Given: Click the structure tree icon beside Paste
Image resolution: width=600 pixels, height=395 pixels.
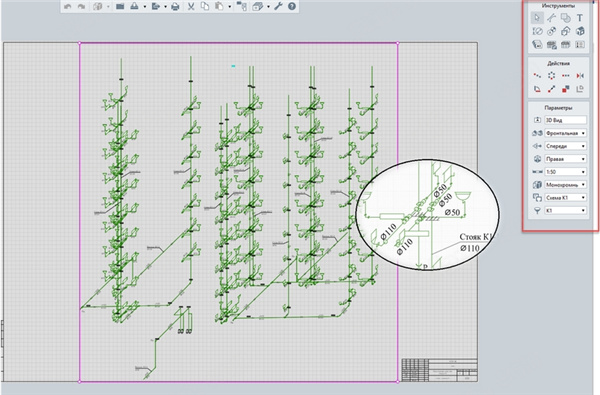Looking at the screenshot, I should coord(242,7).
